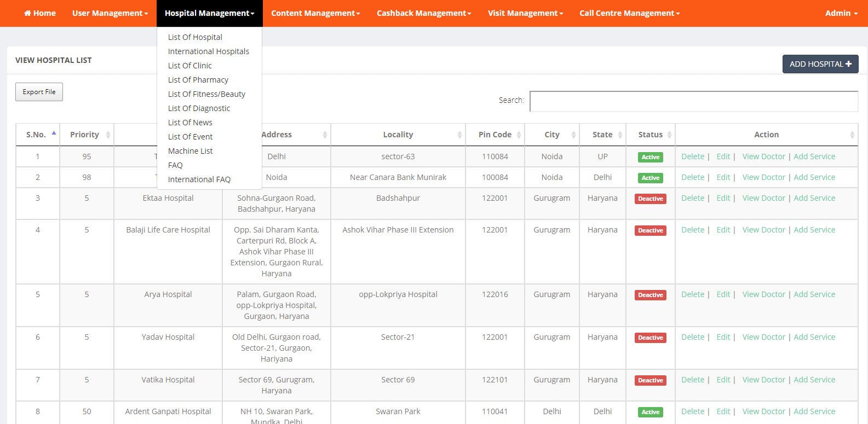Click Deactive status badge for Ektaa Hospital
The width and height of the screenshot is (868, 424).
click(x=650, y=199)
